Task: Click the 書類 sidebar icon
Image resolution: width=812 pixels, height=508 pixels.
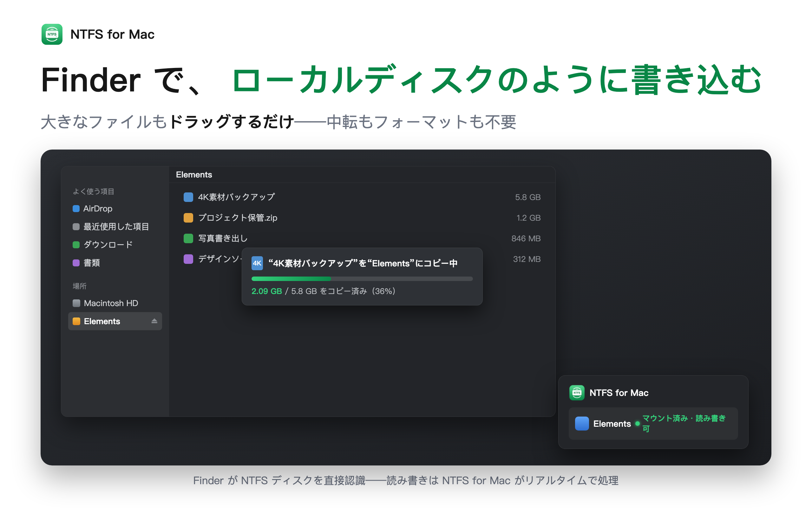Action: pos(76,263)
